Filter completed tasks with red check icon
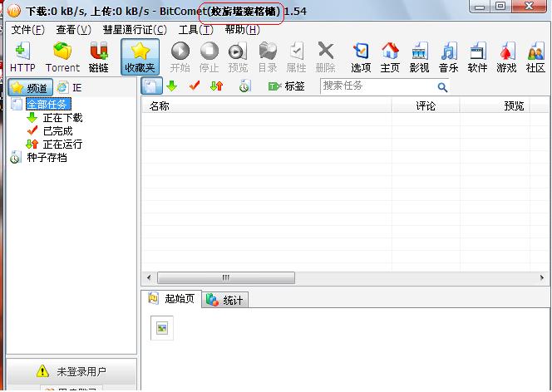The width and height of the screenshot is (552, 392). [x=194, y=86]
